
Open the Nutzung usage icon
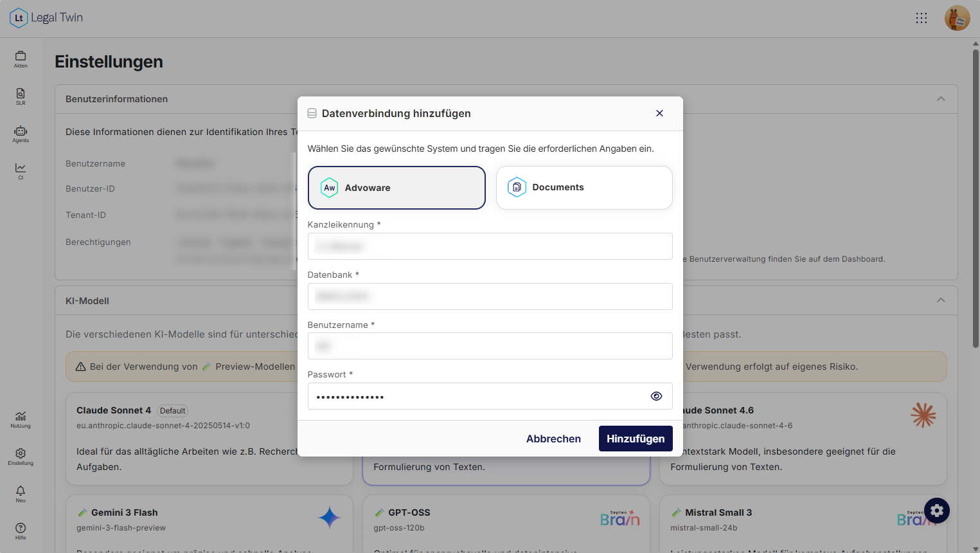click(x=21, y=419)
